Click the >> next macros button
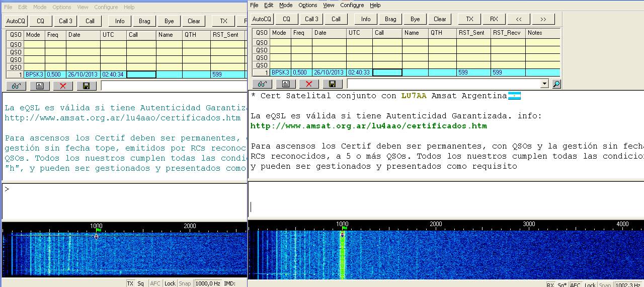Viewport: 644px width, 287px height. coord(543,19)
